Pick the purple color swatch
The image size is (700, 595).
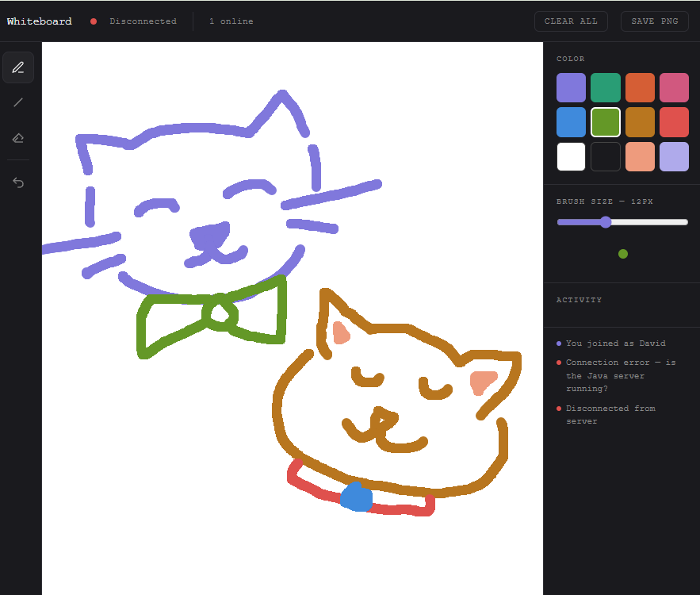571,87
